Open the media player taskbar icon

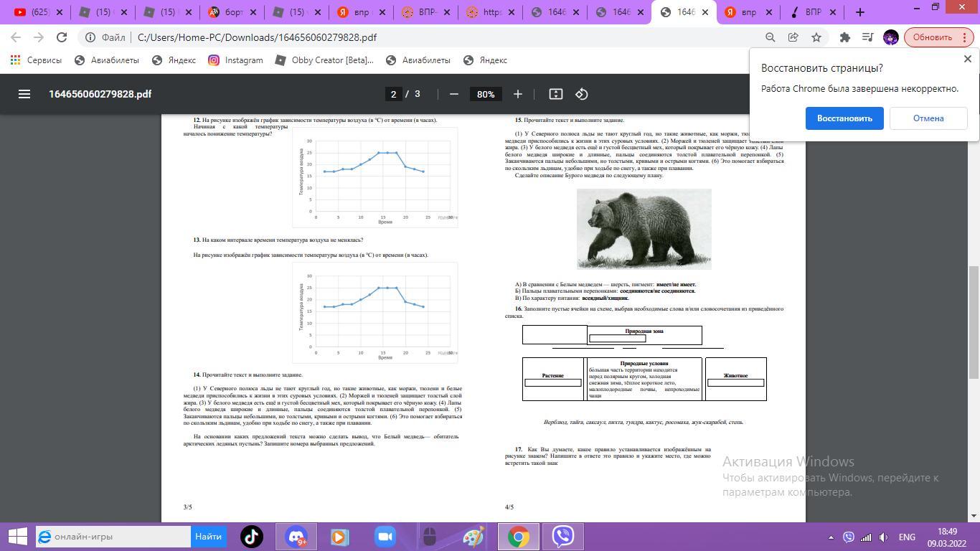(340, 537)
